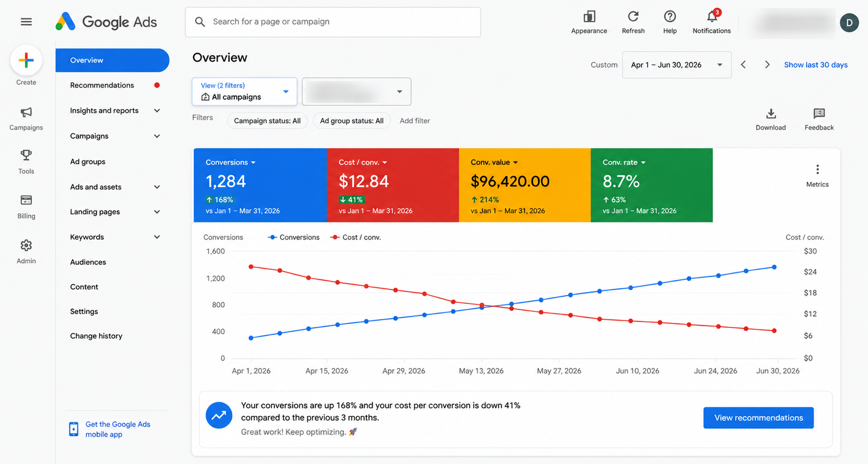Expand Insights and reports section
This screenshot has height=464, width=868.
tap(157, 111)
